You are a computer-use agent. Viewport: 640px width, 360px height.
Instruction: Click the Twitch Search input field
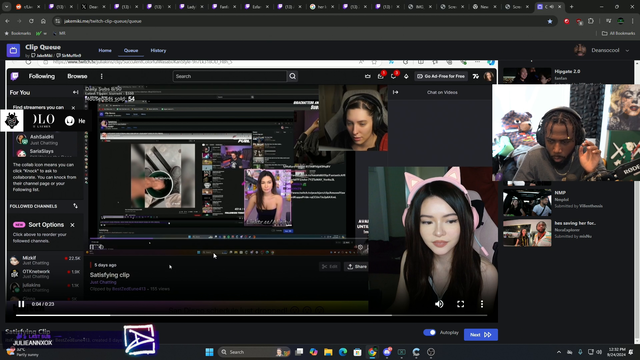230,76
